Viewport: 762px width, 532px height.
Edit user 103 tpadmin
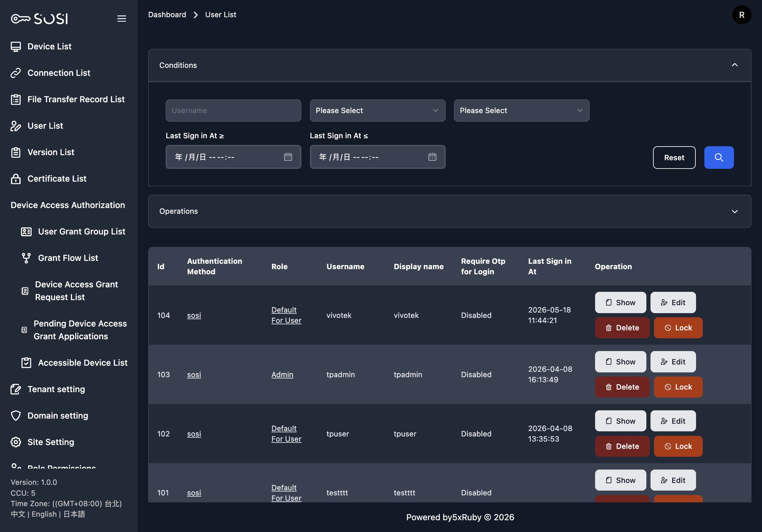coord(673,362)
